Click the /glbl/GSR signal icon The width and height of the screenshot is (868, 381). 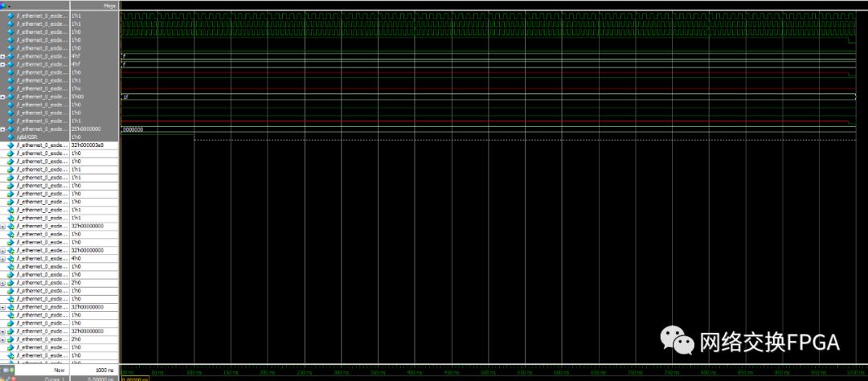tap(10, 137)
